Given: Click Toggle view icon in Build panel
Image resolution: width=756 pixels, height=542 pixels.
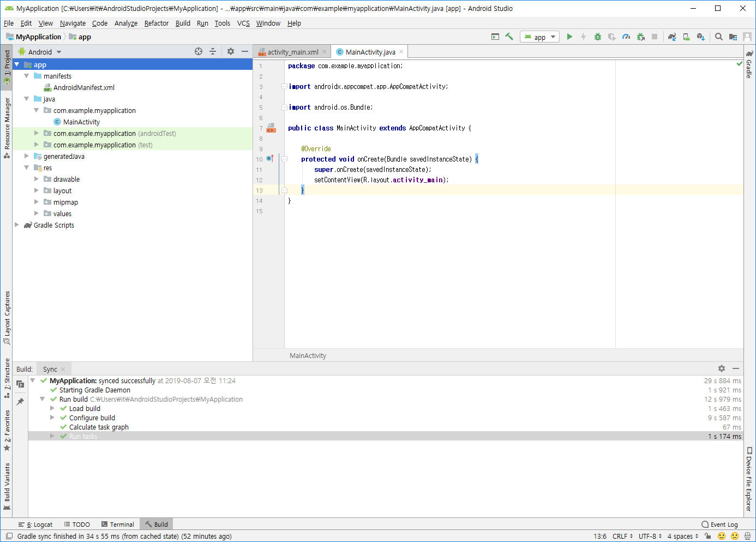Looking at the screenshot, I should (20, 384).
